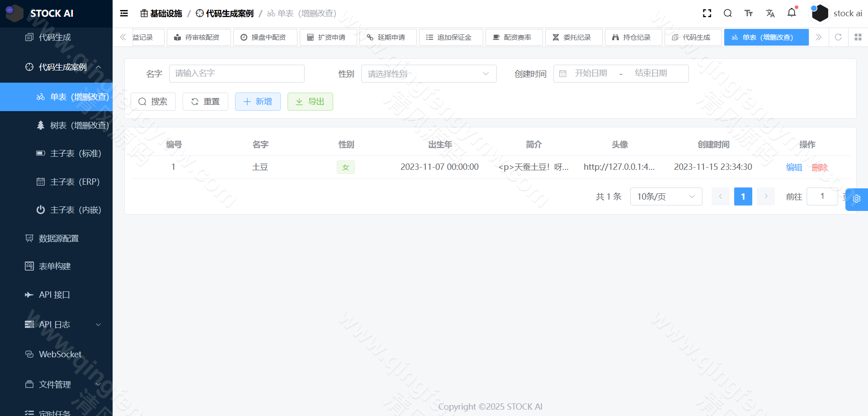Image resolution: width=868 pixels, height=416 pixels.
Task: Click the 女 gender tag in the table
Action: point(345,167)
